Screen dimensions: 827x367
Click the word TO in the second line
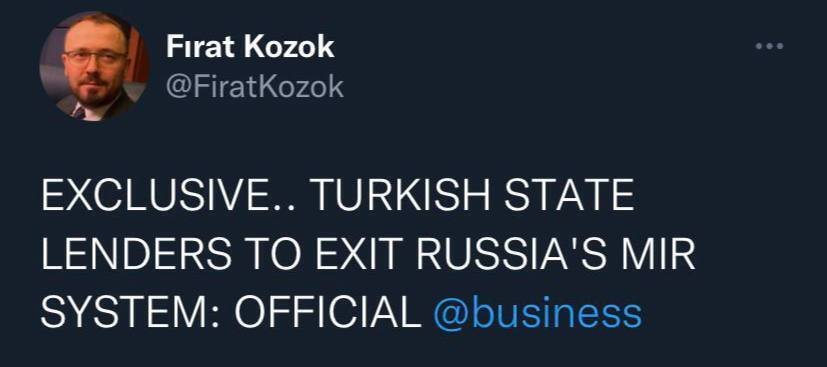[270, 255]
